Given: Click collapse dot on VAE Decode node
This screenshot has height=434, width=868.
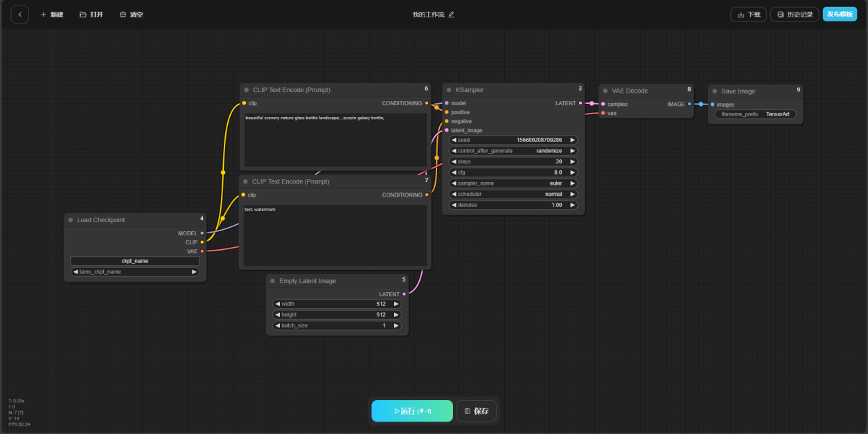Looking at the screenshot, I should 605,91.
